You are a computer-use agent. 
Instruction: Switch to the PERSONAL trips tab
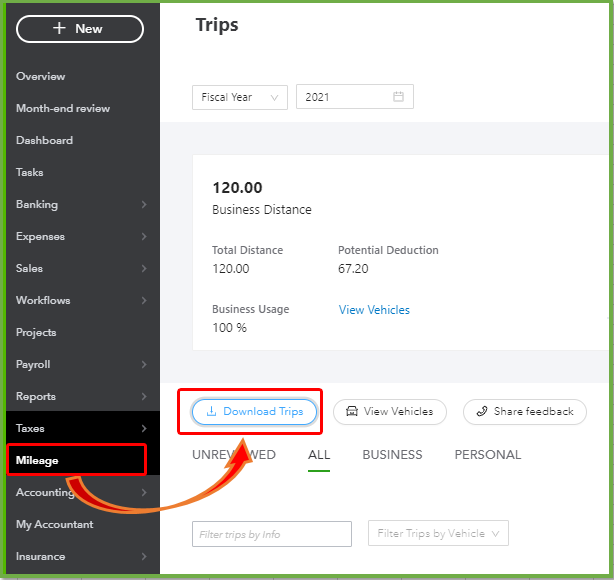click(487, 455)
